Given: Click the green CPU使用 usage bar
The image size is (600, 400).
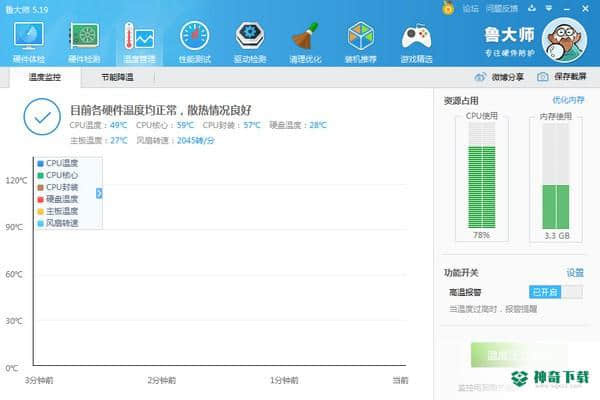Looking at the screenshot, I should [482, 187].
